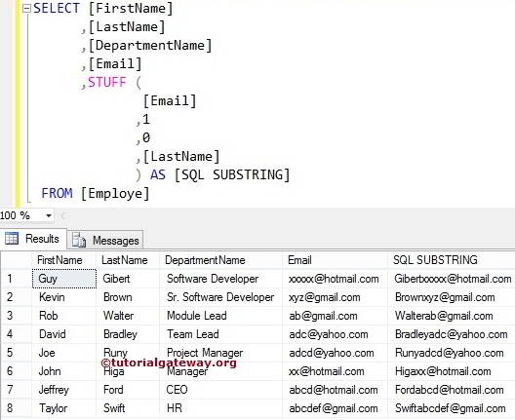The width and height of the screenshot is (515, 420).
Task: Click [DepartmentName] in the query editor
Action: tap(150, 46)
